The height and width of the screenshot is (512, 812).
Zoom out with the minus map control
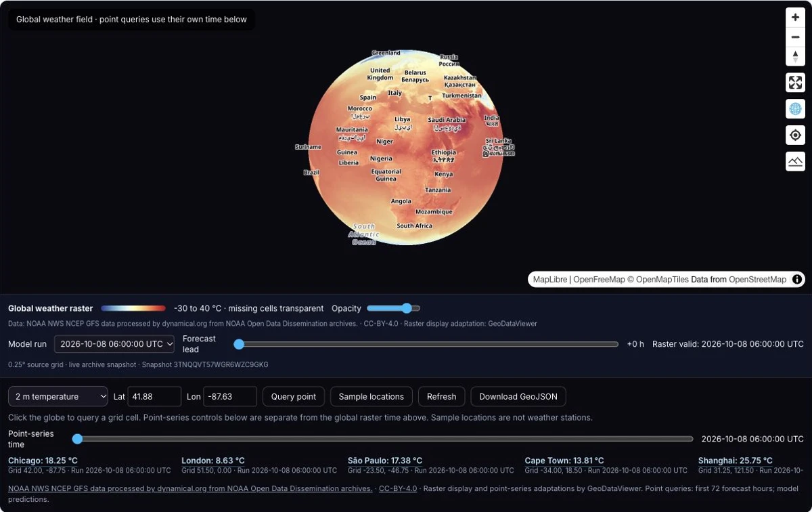click(795, 37)
